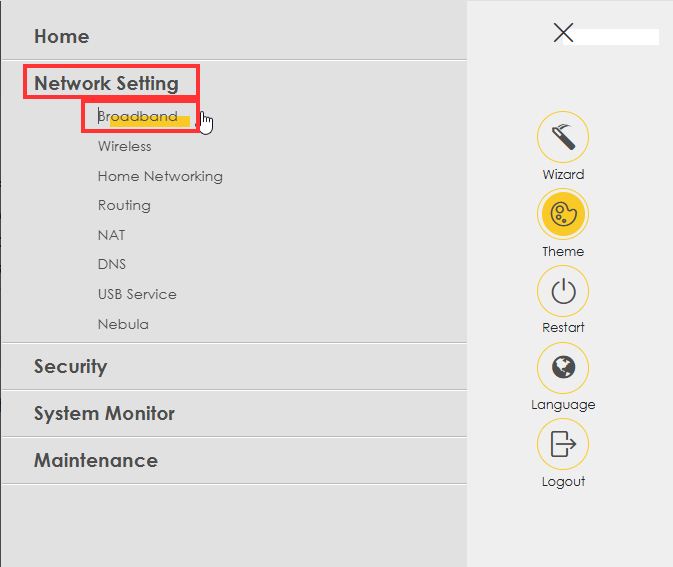This screenshot has width=673, height=567.
Task: Open Home Networking settings
Action: tap(160, 176)
